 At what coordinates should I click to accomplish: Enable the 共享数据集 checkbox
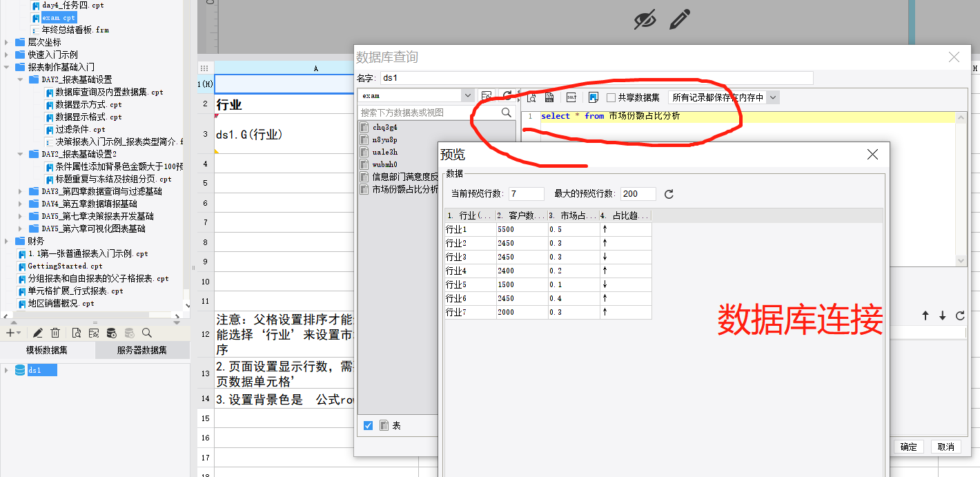click(611, 98)
